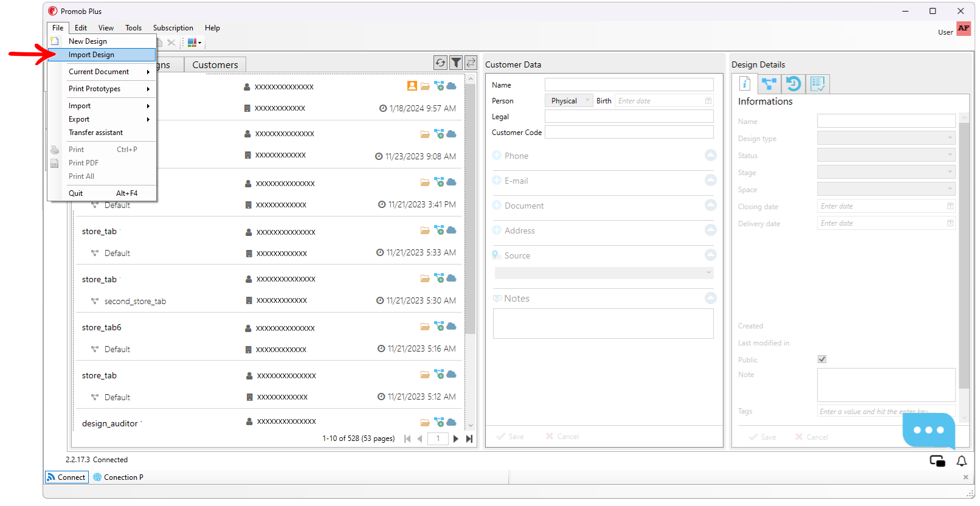Screen dimensions: 980x506
Task: Open the history clock tab in Design Details
Action: [x=793, y=84]
